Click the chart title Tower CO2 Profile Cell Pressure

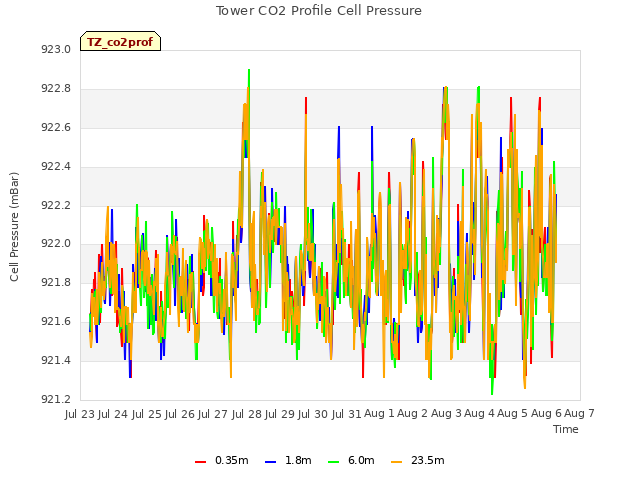pyautogui.click(x=319, y=11)
